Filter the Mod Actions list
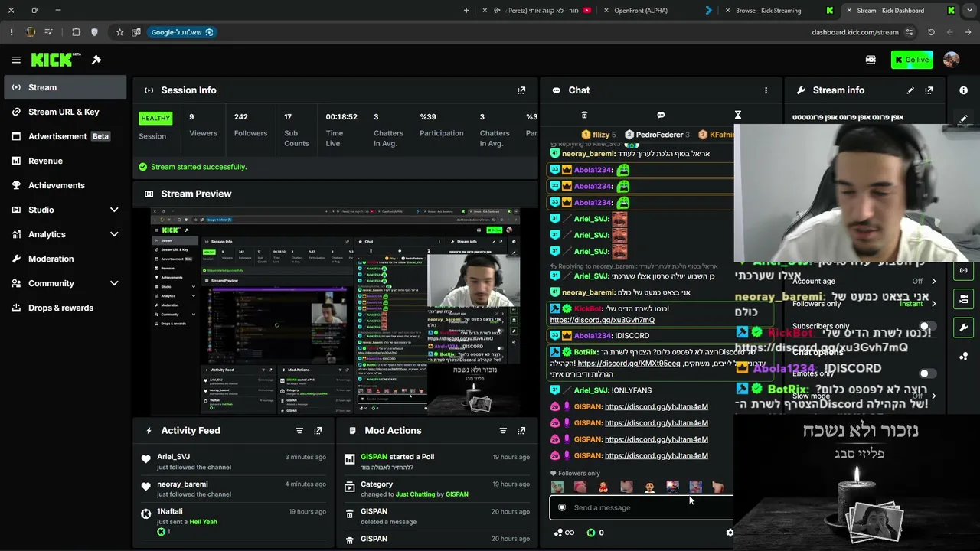Screen dimensions: 980x551 click(503, 431)
